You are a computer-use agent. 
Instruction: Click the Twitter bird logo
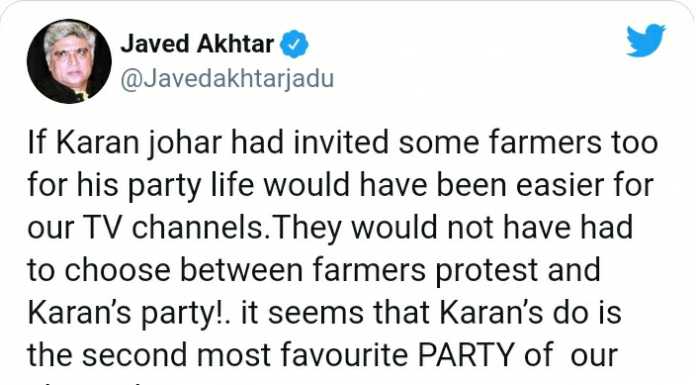646,40
